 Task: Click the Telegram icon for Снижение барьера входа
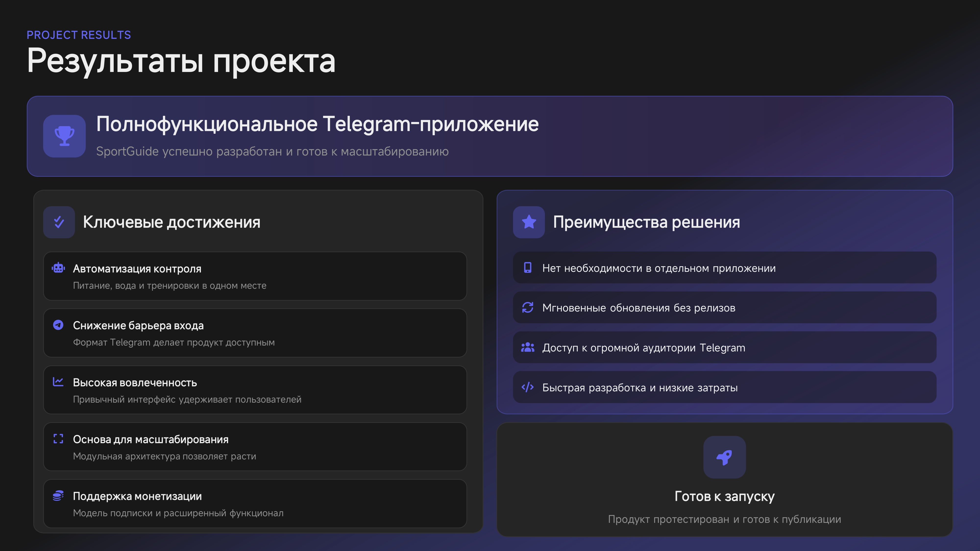coord(58,325)
